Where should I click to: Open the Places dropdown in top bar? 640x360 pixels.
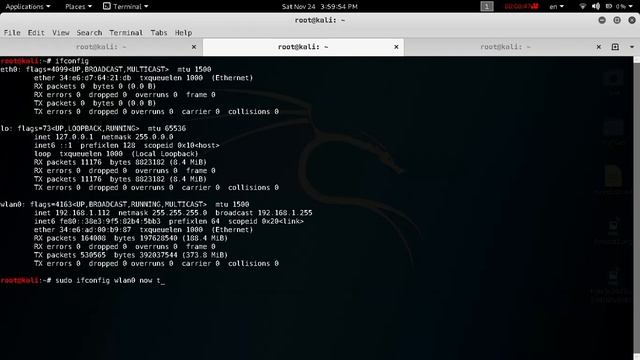click(78, 6)
